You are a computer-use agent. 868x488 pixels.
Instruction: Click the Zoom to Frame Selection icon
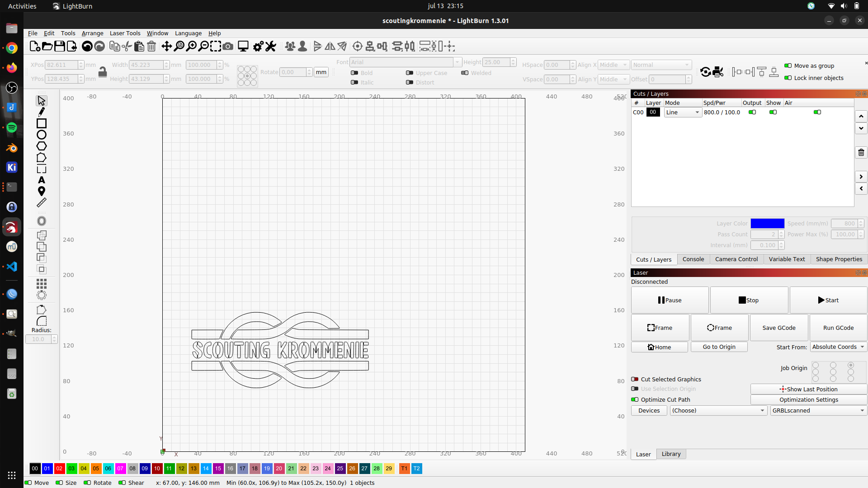pyautogui.click(x=216, y=46)
